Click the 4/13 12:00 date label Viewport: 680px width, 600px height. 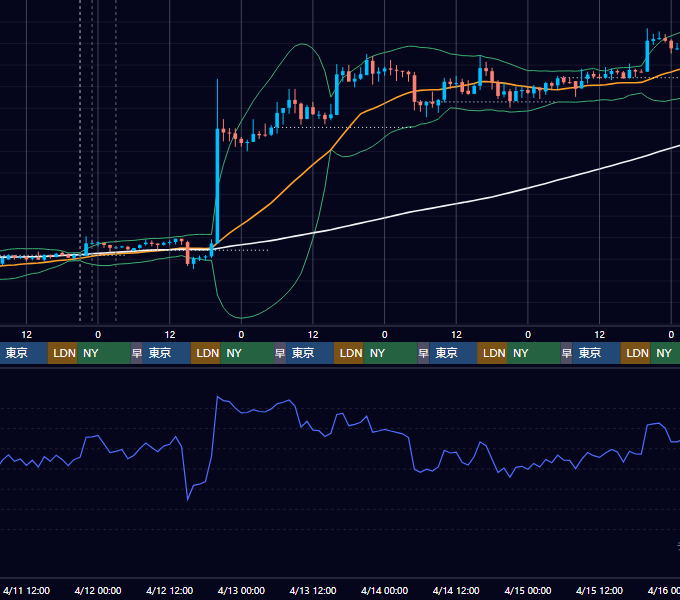(313, 590)
